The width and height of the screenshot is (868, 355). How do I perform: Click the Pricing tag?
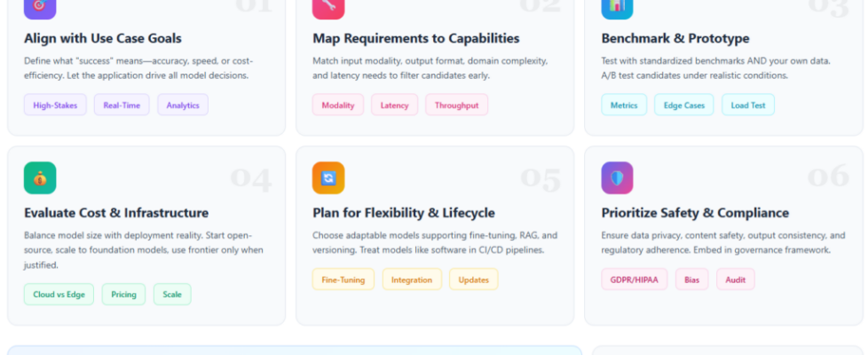tap(123, 294)
